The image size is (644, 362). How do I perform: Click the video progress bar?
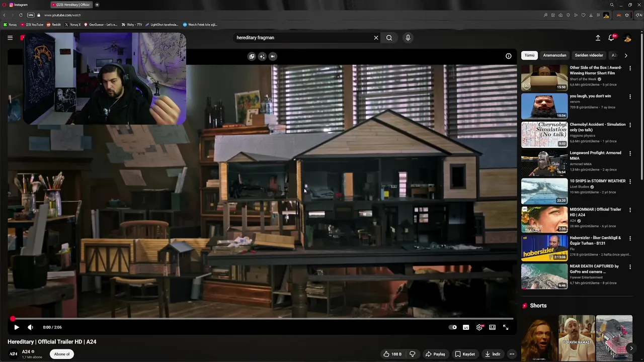[x=262, y=319]
